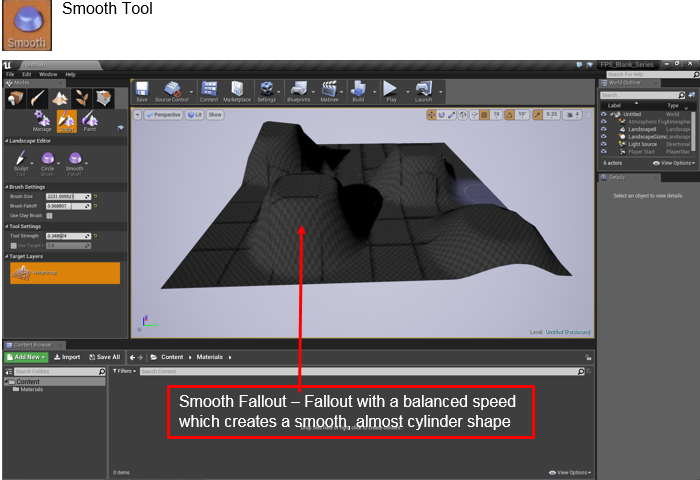Select the rotate gizmo icon in viewport
700x480 pixels.
[x=442, y=115]
